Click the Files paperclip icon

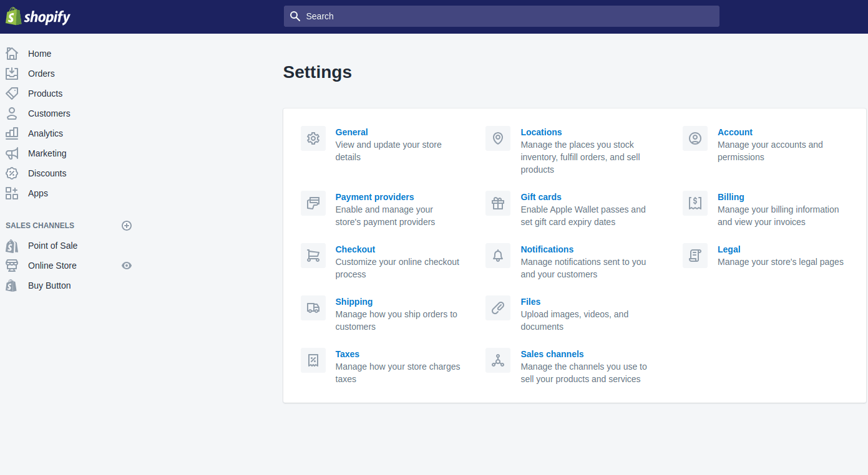click(498, 308)
